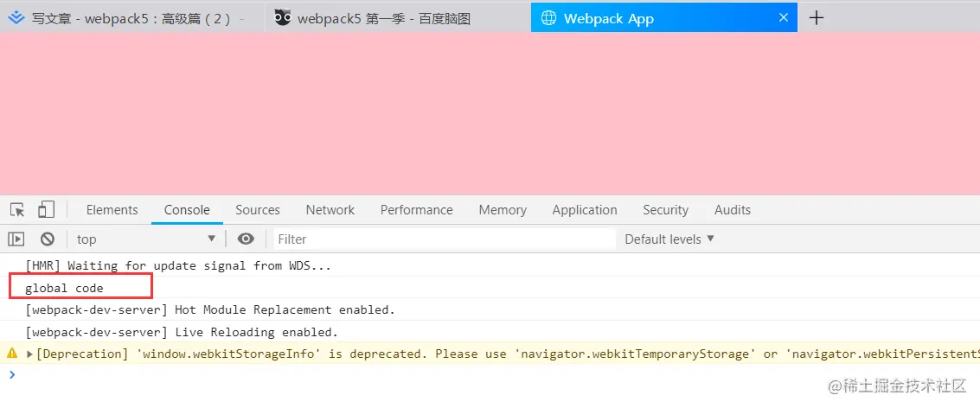Open a new browser tab with plus icon

tap(817, 17)
